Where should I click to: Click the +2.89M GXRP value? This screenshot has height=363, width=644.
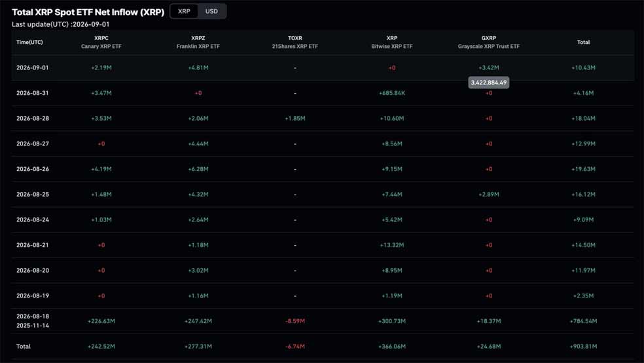click(489, 195)
